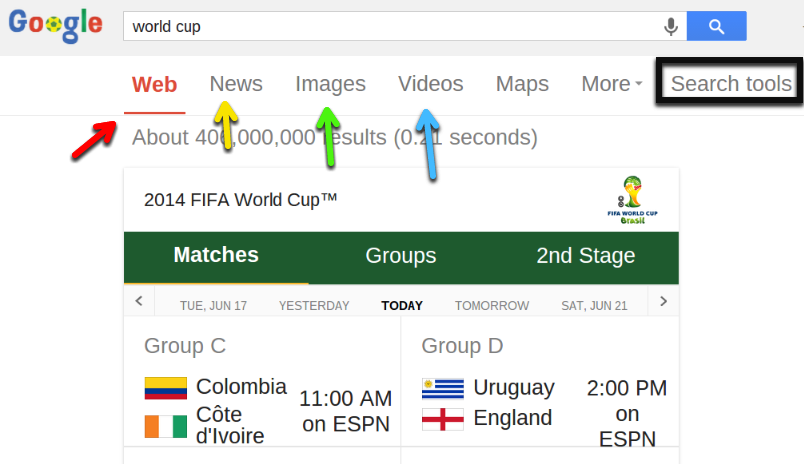The width and height of the screenshot is (804, 464).
Task: Show later dates with right arrow
Action: [x=663, y=301]
